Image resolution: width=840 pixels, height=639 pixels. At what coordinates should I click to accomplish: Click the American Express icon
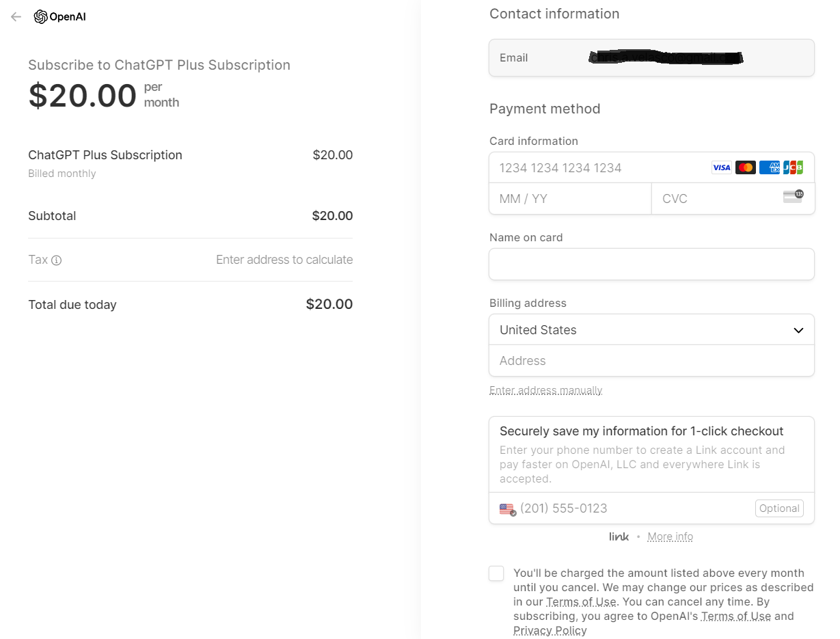[x=770, y=167]
